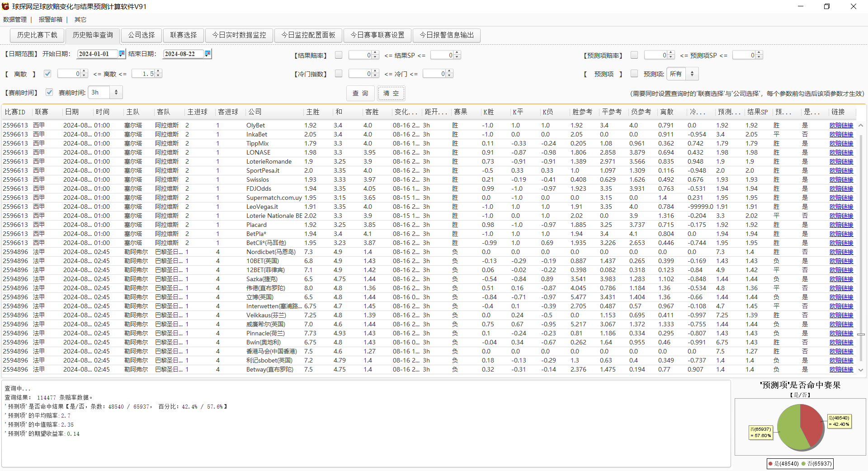Open the 数据管理 menu

(x=15, y=19)
